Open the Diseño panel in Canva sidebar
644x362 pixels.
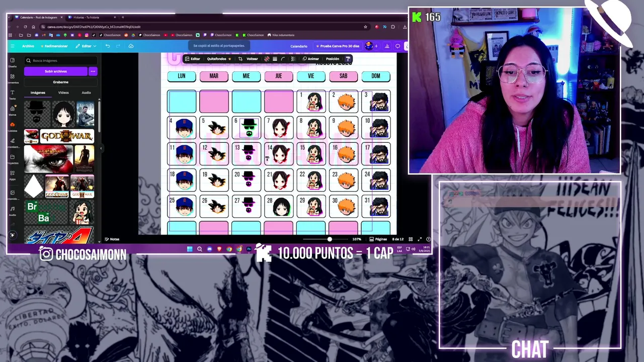12,62
